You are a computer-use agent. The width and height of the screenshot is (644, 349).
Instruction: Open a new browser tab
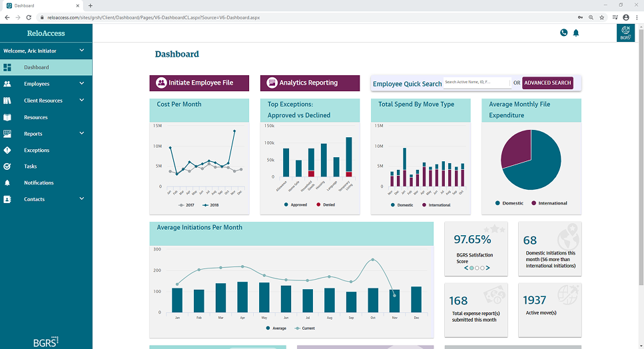[91, 6]
